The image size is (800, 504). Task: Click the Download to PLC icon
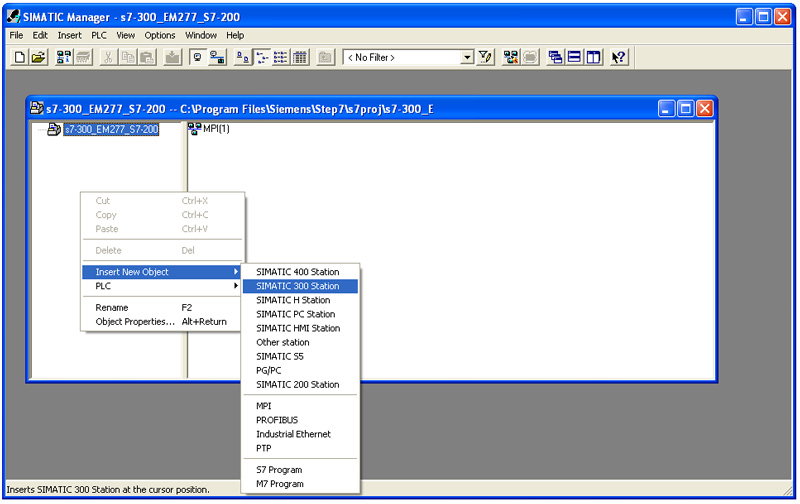(x=172, y=57)
